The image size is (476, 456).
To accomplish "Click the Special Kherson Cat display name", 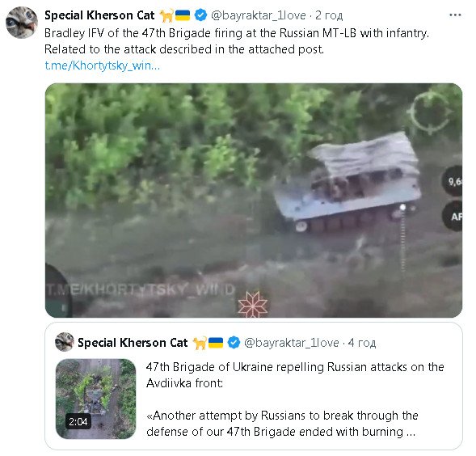I will [99, 15].
